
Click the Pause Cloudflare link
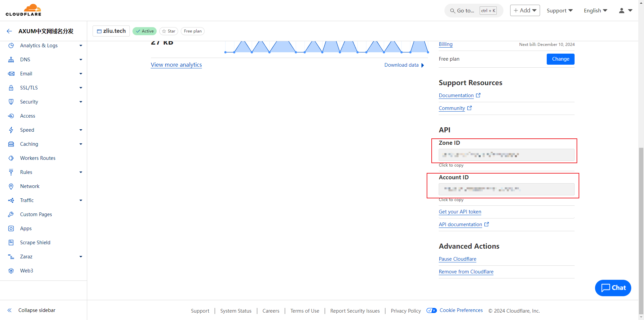[x=458, y=259]
